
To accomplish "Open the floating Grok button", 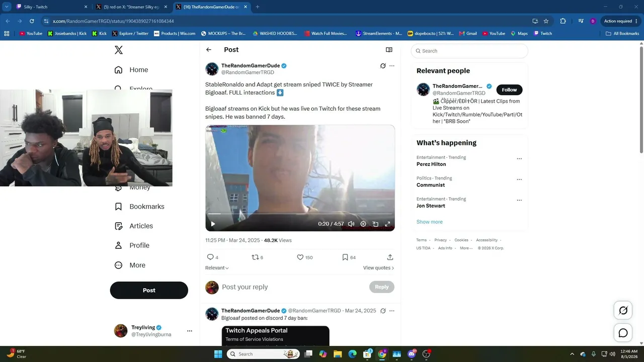I will point(623,311).
